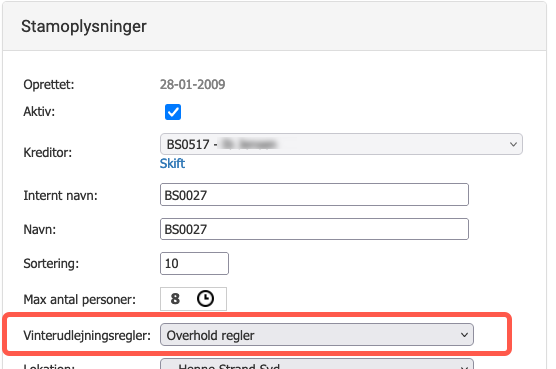This screenshot has height=369, width=556.
Task: Click the Kreditor dropdown chevron arrow
Action: [513, 144]
